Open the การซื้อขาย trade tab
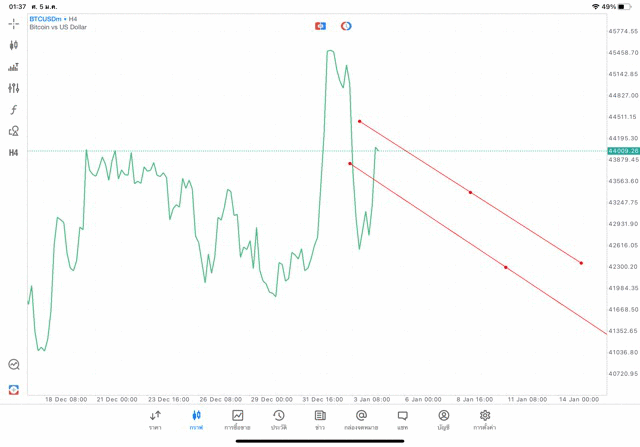The image size is (640, 447). coord(237,420)
